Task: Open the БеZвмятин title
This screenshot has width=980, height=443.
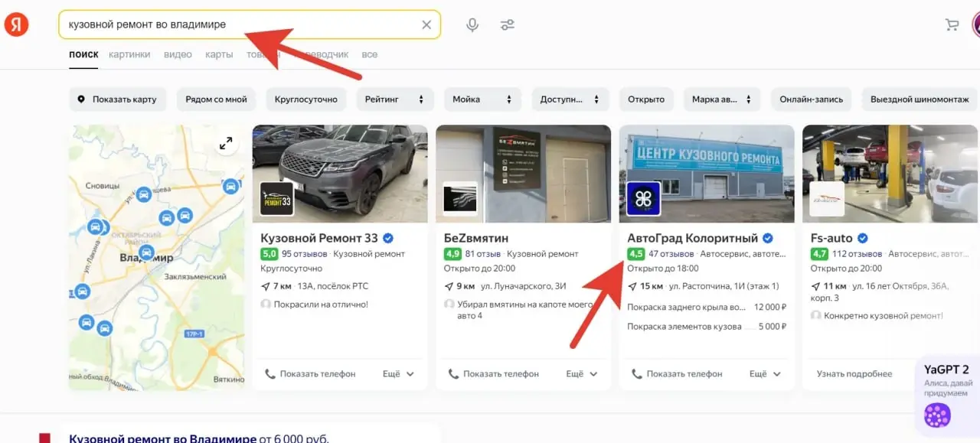Action: click(x=476, y=238)
